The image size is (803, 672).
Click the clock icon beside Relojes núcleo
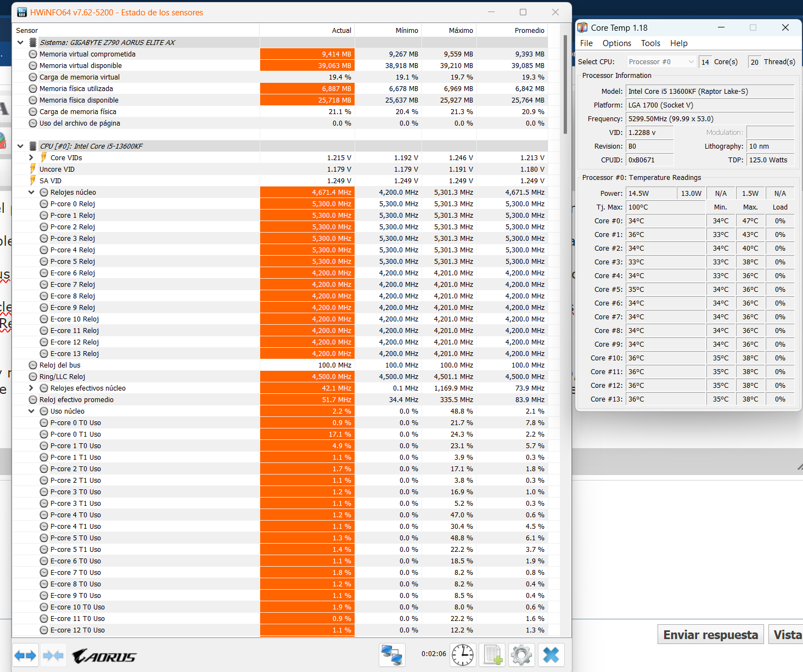click(x=44, y=192)
